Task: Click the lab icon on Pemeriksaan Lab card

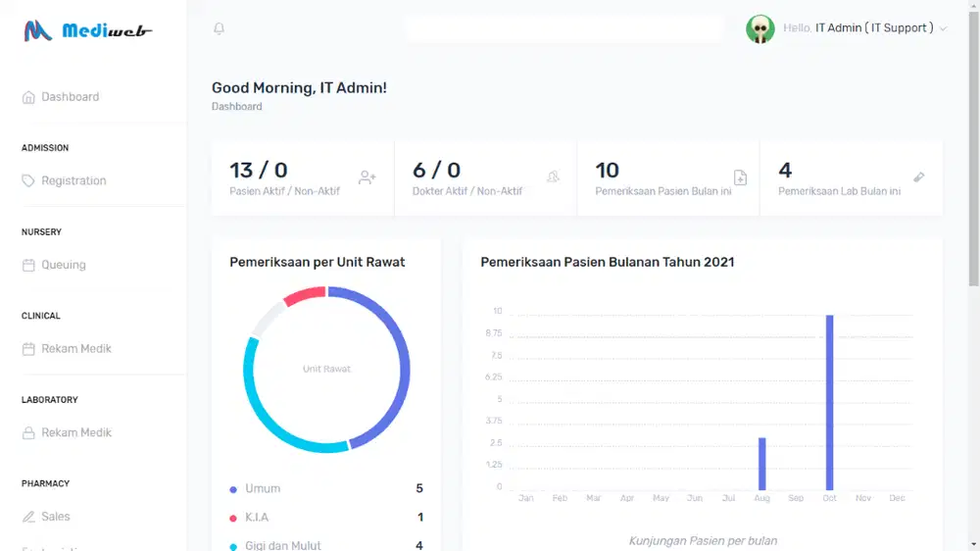Action: [x=918, y=177]
